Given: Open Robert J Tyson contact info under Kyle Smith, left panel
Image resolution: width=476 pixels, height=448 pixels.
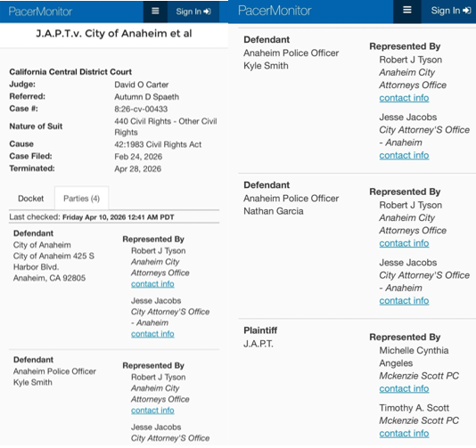Looking at the screenshot, I should point(152,410).
